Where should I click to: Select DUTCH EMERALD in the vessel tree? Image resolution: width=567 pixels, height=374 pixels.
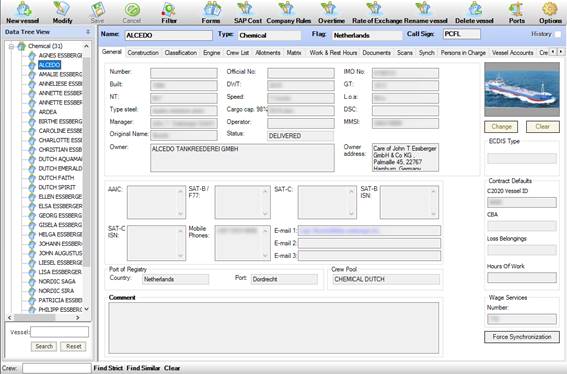pos(60,169)
